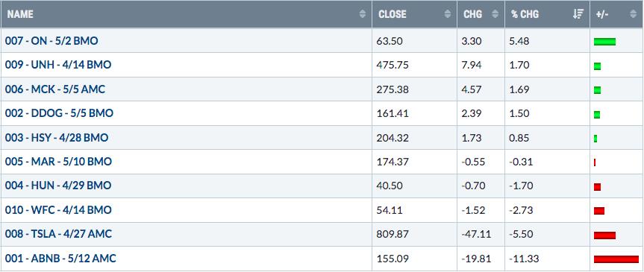
Task: Select the NAME column header
Action: coord(20,14)
